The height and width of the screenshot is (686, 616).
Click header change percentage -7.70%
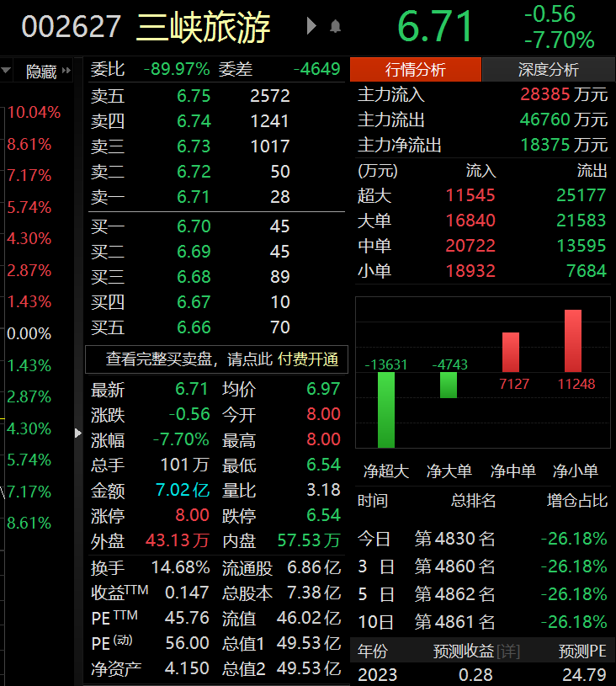point(559,40)
